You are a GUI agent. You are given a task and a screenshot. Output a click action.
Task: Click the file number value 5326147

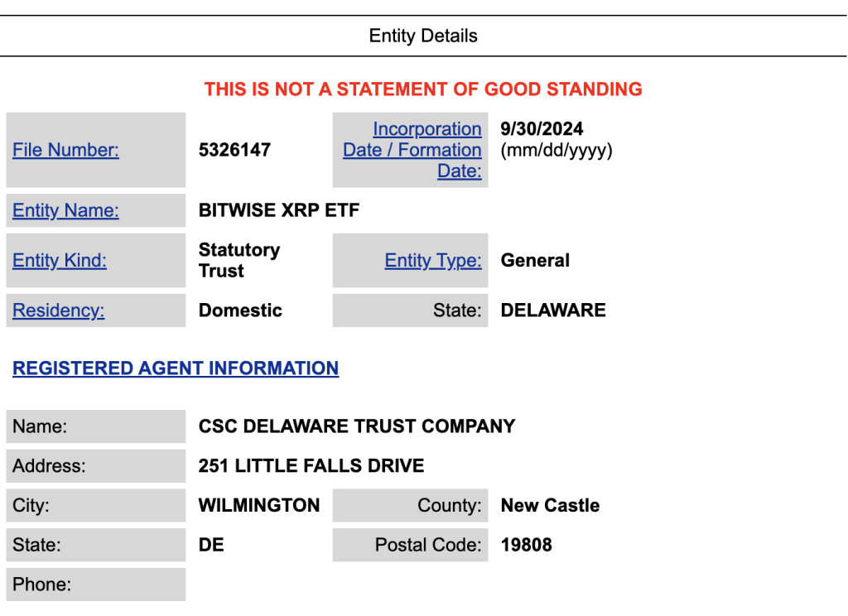[x=234, y=150]
